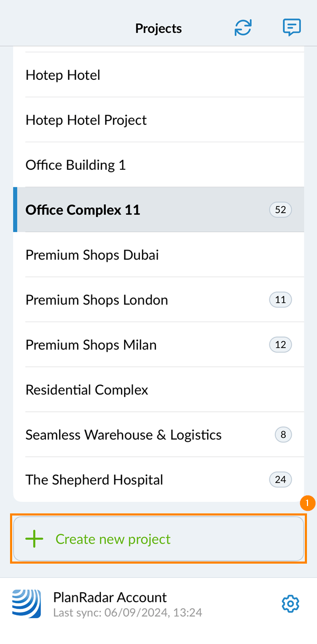Viewport: 317px width, 644px height.
Task: Open Office Building 1 project
Action: (76, 165)
